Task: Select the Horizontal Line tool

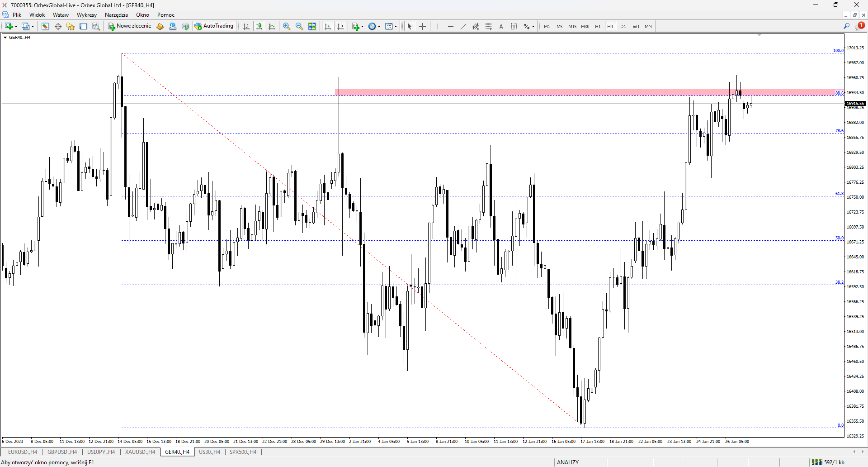Action: (x=450, y=26)
